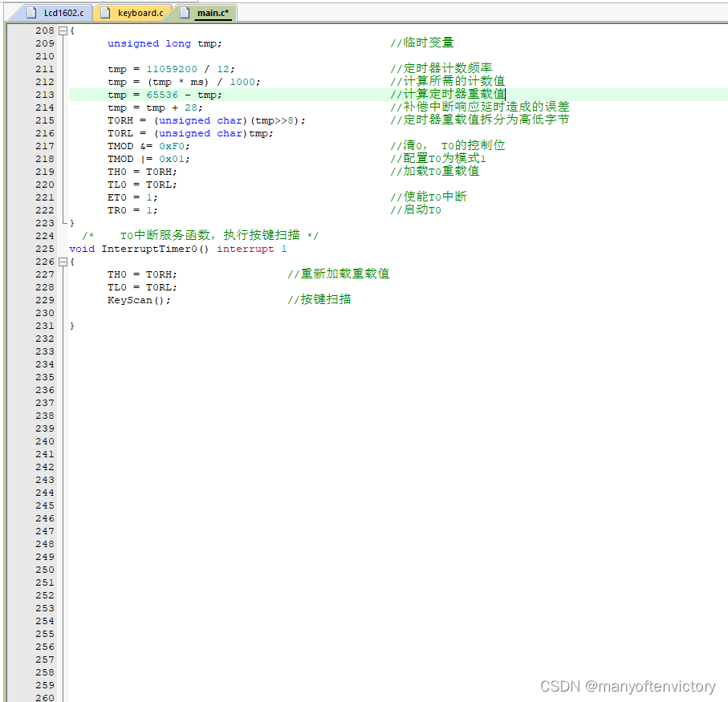
Task: Click the number 11059200 on line 211
Action: [x=171, y=69]
